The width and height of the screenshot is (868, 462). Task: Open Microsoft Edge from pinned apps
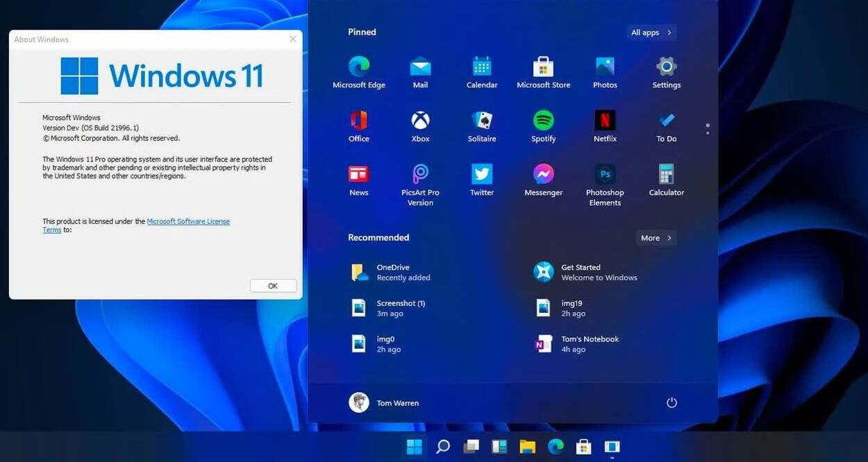359,73
